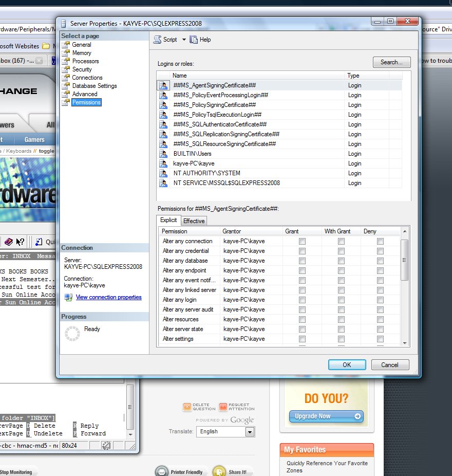Click the Request Attention icon in browser
Image resolution: width=452 pixels, height=476 pixels.
pyautogui.click(x=223, y=407)
